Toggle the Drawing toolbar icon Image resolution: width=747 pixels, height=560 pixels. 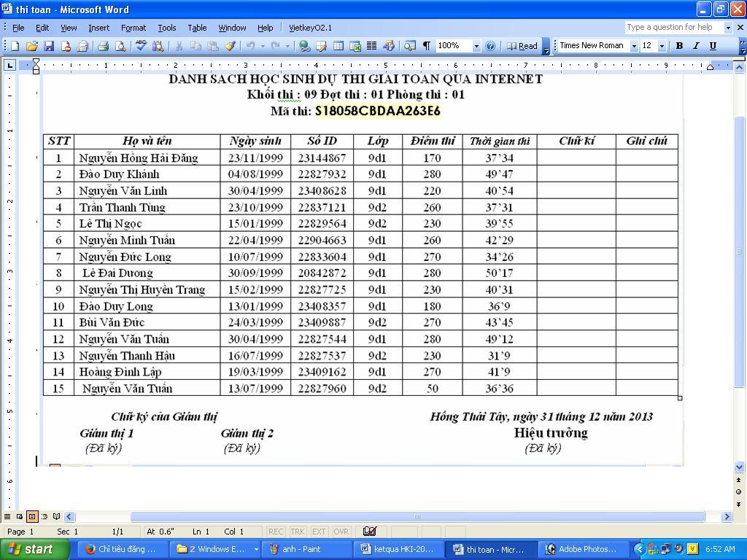coord(389,46)
